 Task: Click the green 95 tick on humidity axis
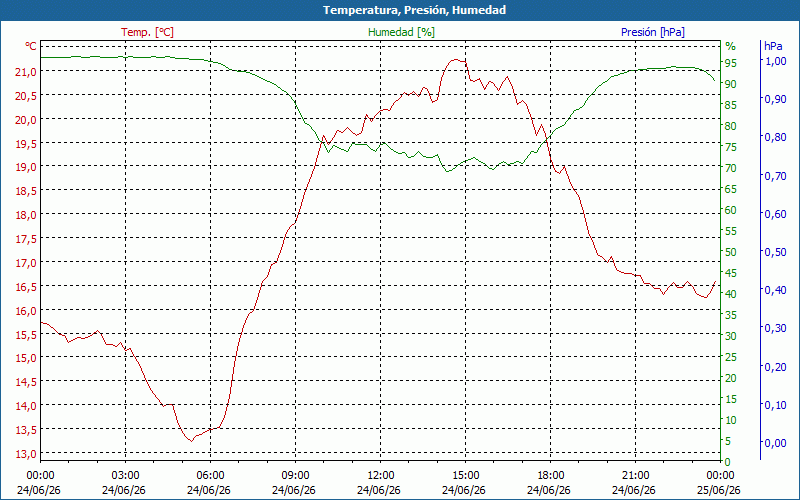(x=731, y=63)
